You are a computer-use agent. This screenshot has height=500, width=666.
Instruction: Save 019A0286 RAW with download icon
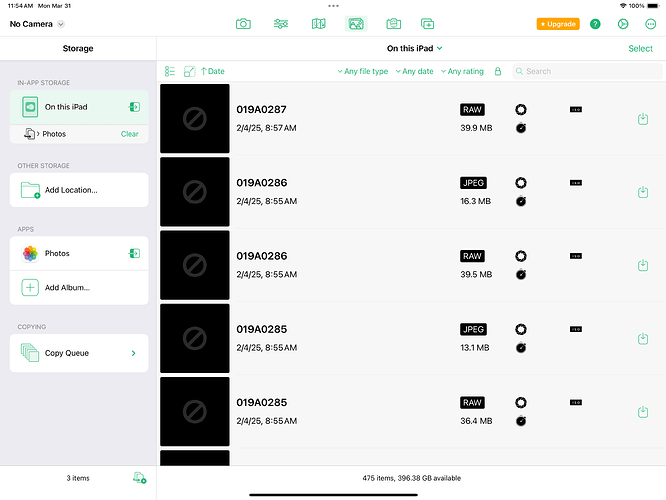coord(643,265)
